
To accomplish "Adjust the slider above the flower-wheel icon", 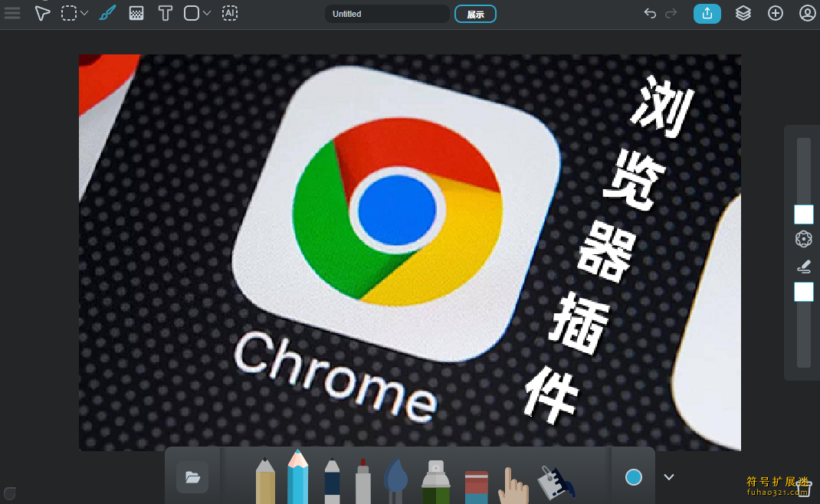I will point(804,214).
